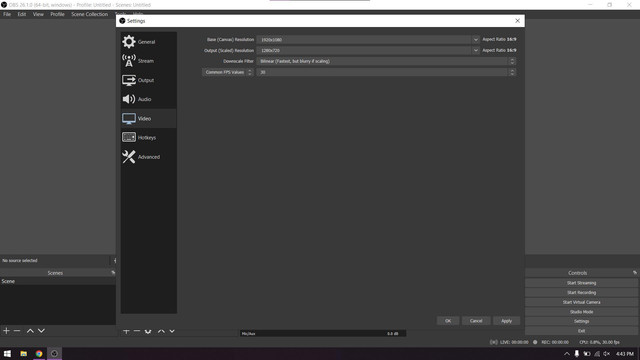Click the microphone icon in the system tray
Screen dimensions: 640x360
point(577,353)
